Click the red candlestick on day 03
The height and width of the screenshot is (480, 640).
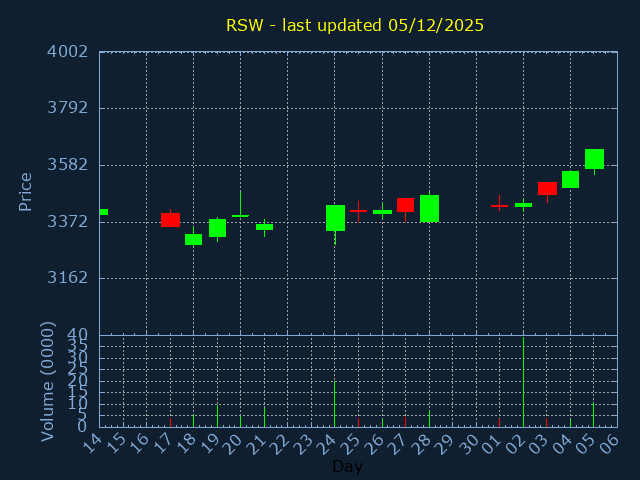547,188
